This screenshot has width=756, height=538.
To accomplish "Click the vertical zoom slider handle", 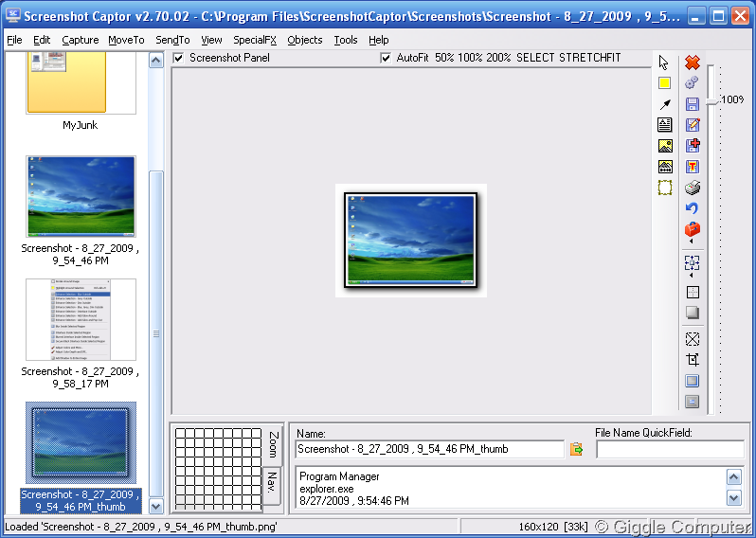I will pos(712,101).
